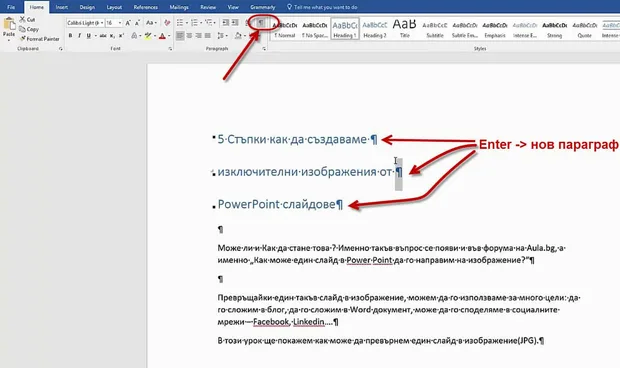
Task: Switch to the References tab
Action: coord(146,7)
